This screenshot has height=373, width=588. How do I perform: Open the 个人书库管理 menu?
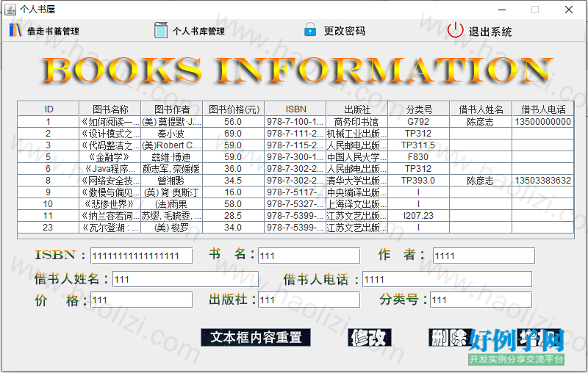[x=190, y=31]
